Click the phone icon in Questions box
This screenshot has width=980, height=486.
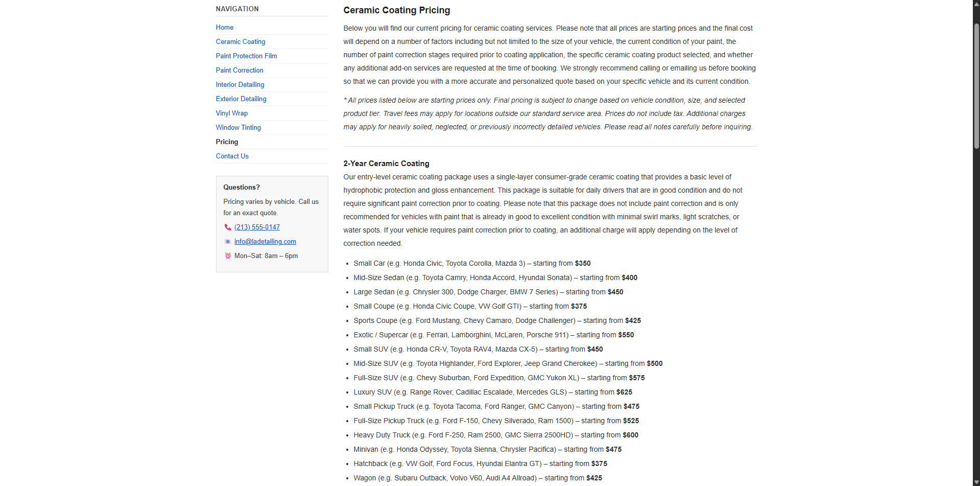click(228, 227)
